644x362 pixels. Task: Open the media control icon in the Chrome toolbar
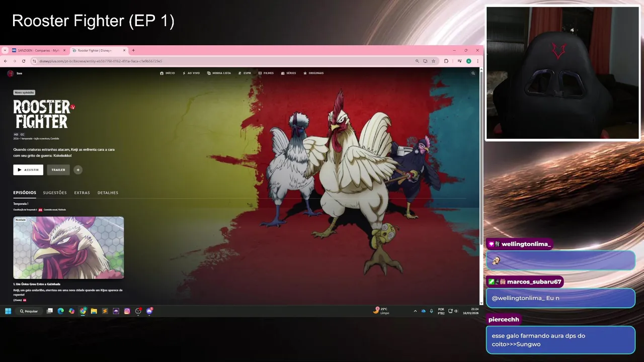[x=459, y=61]
